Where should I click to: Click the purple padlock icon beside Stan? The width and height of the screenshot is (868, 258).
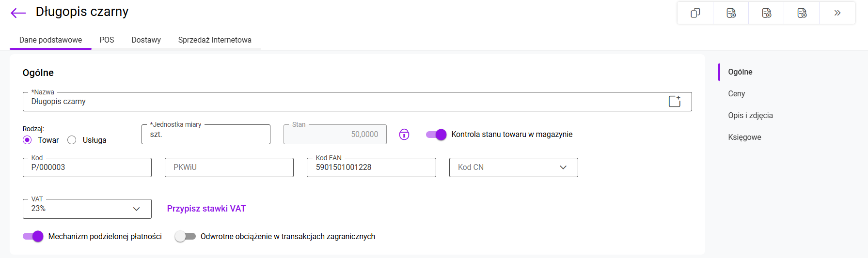tap(404, 135)
